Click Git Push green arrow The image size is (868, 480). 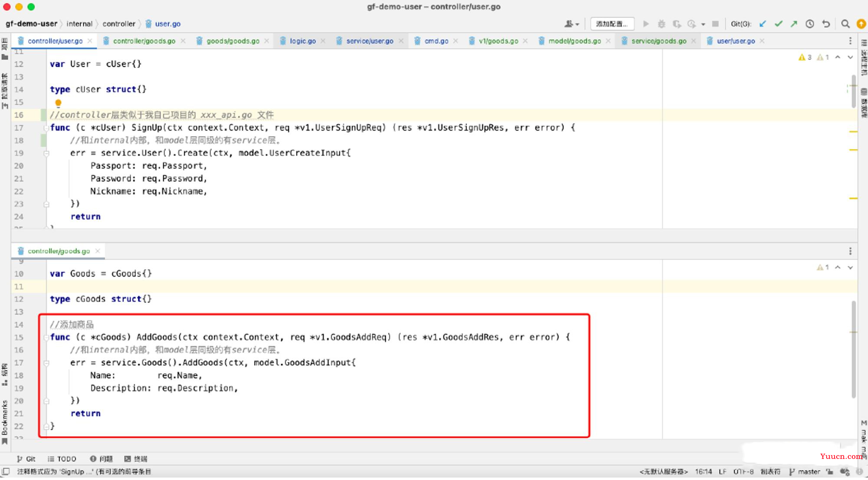(x=794, y=24)
